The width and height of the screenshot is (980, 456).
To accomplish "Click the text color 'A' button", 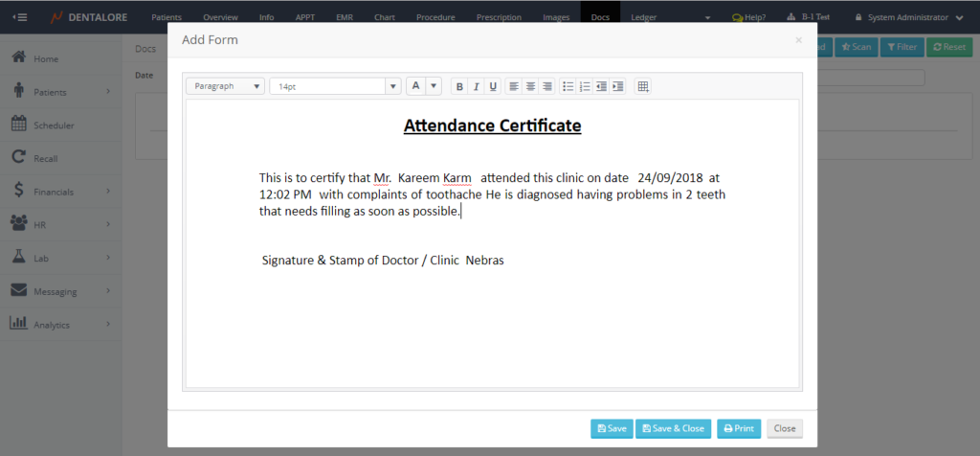I will [x=415, y=86].
